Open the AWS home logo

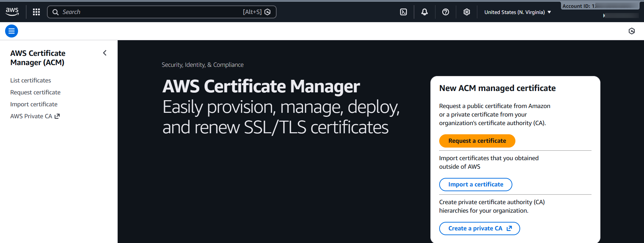coord(12,12)
